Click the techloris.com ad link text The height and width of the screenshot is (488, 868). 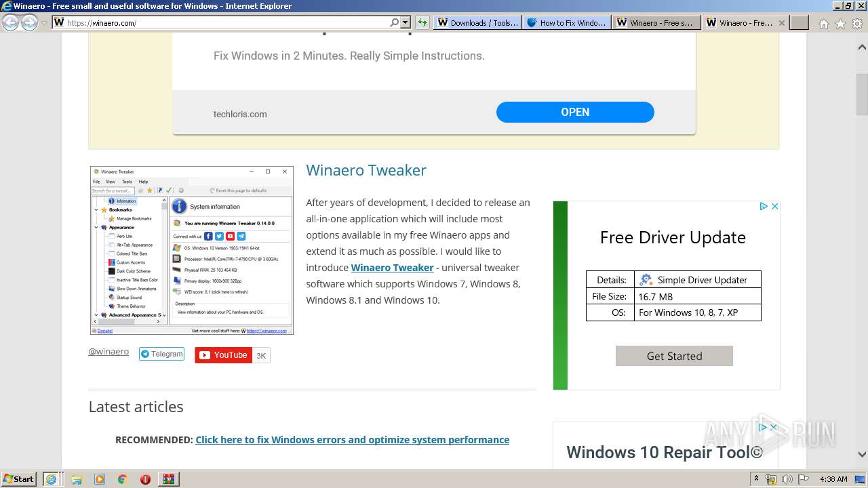(240, 114)
